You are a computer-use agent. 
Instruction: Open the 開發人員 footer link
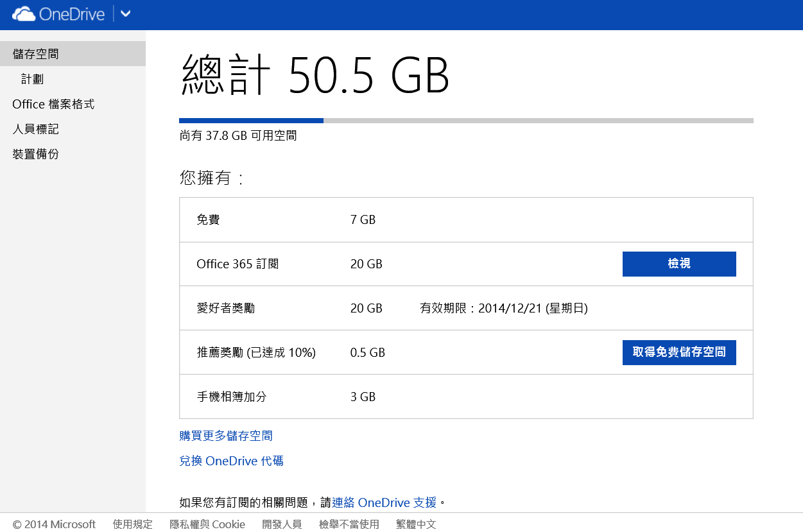click(282, 524)
